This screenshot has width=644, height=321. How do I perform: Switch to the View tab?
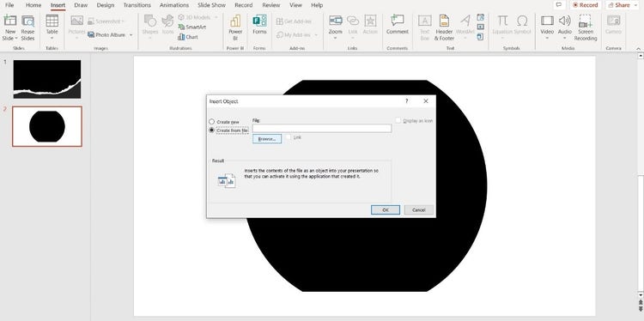[x=295, y=5]
